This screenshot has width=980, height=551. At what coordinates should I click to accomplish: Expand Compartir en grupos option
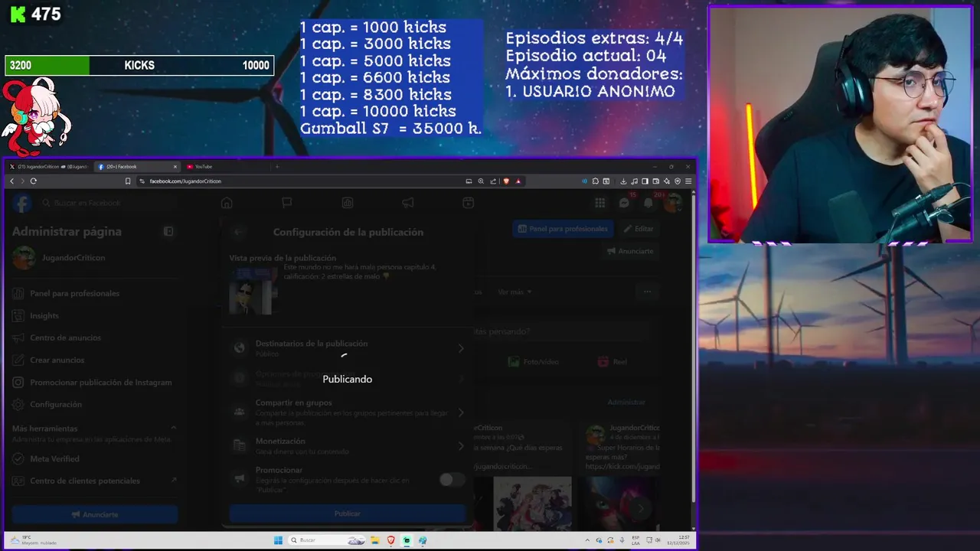[348, 412]
